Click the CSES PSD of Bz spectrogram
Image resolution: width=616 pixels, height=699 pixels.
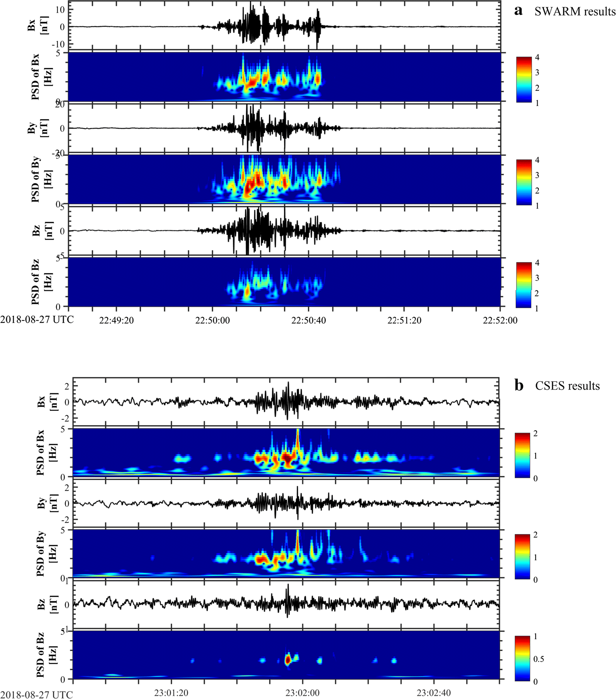[286, 655]
